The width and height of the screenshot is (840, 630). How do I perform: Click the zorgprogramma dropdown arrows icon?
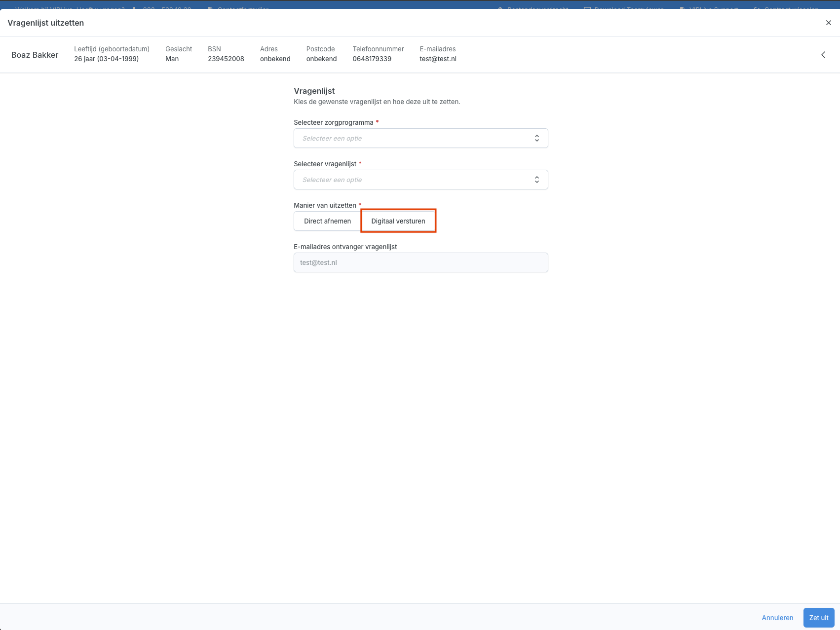[536, 138]
